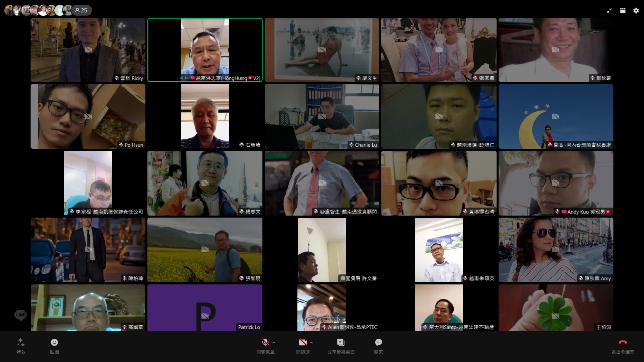
Task: Open the 25 participants list
Action: coord(80,10)
